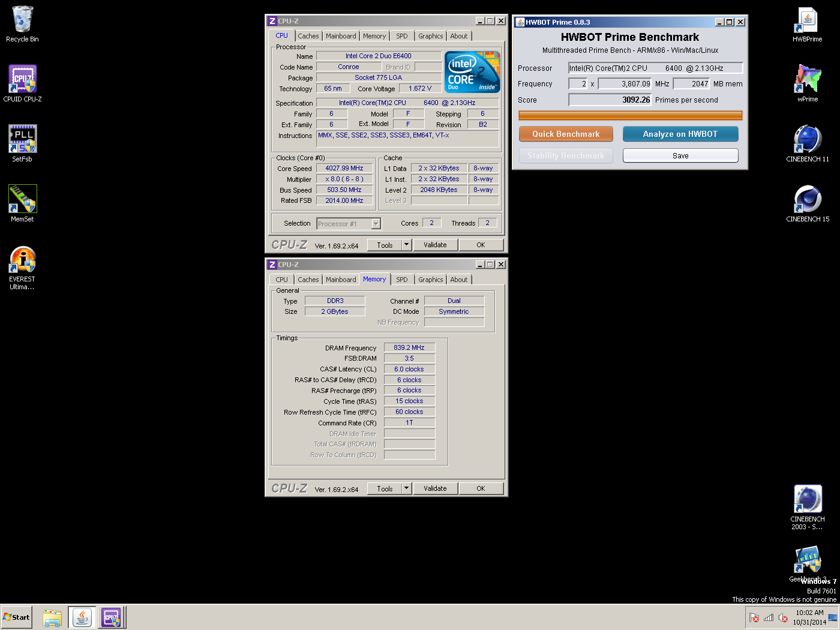Click DRAM Frequency value 839.2 MHz
840x630 pixels.
(409, 347)
